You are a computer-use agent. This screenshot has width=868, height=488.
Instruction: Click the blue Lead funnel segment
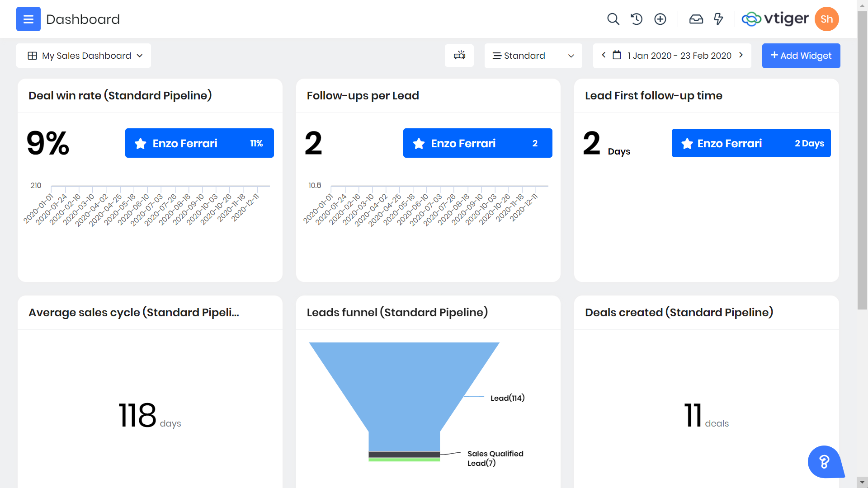coord(404,384)
